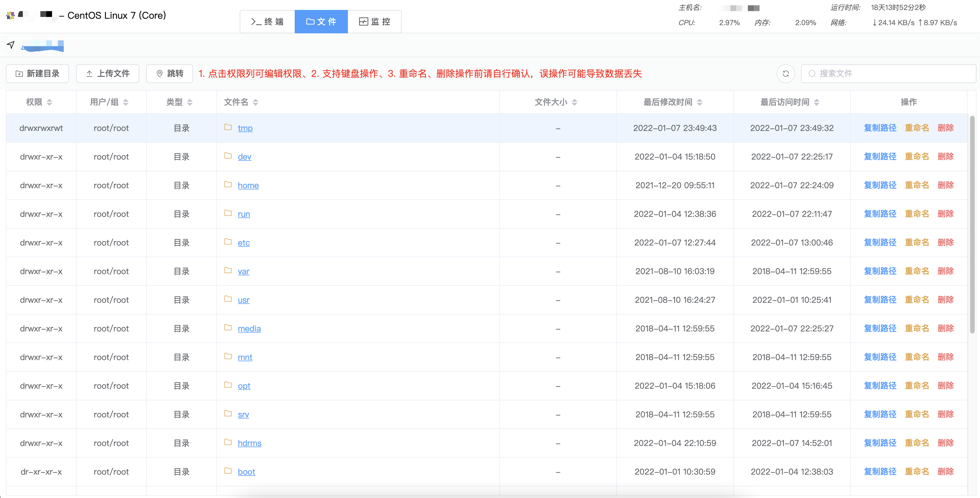Viewport: 980px width, 498px height.
Task: Switch to the 终端 tab
Action: tap(268, 22)
